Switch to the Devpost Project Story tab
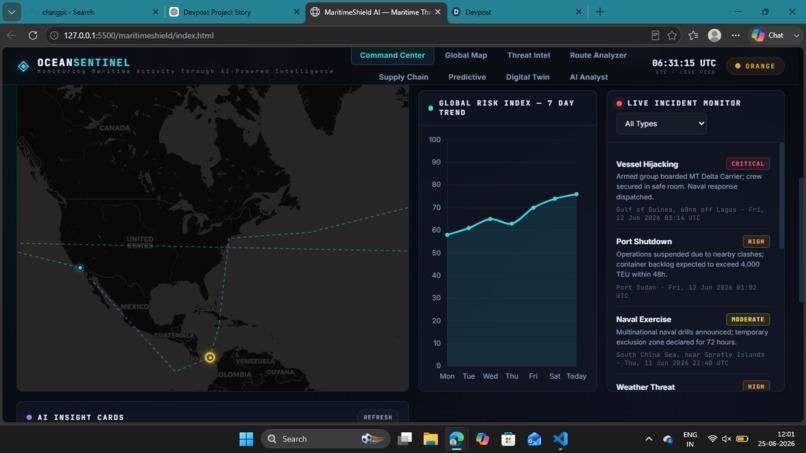 tap(235, 12)
